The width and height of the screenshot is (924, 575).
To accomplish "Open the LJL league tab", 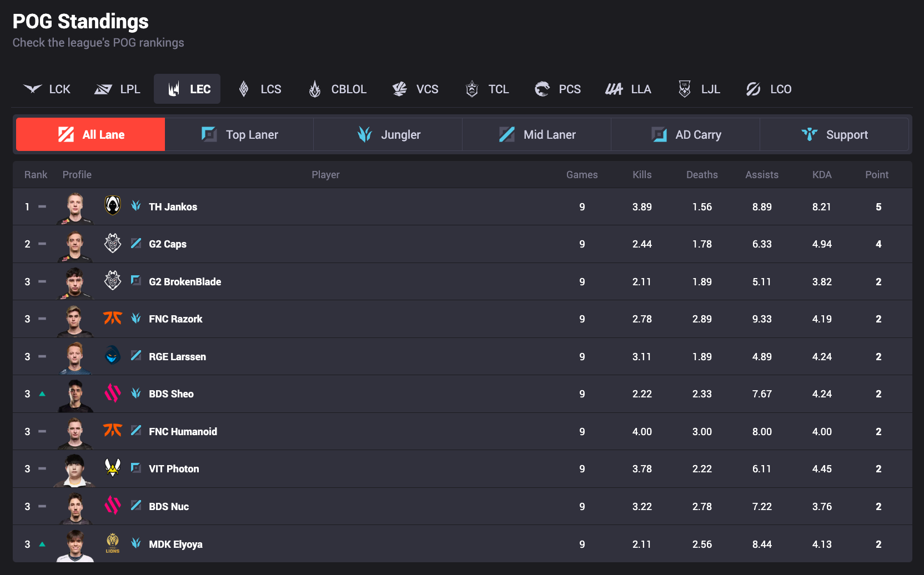I will [699, 89].
